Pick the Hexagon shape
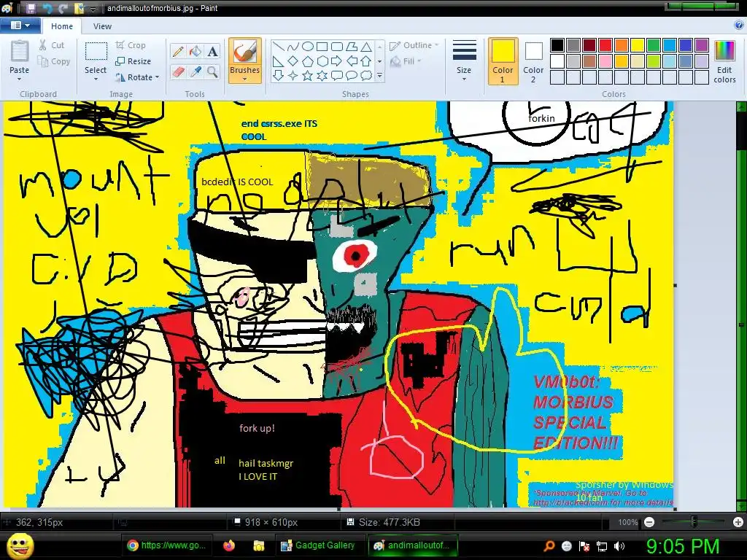The height and width of the screenshot is (560, 747). 322,61
